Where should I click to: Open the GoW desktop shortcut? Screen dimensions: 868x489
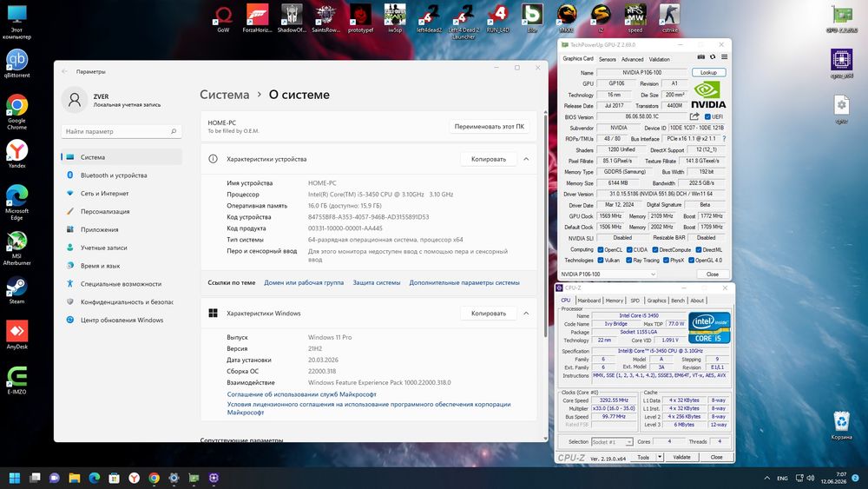tap(223, 17)
